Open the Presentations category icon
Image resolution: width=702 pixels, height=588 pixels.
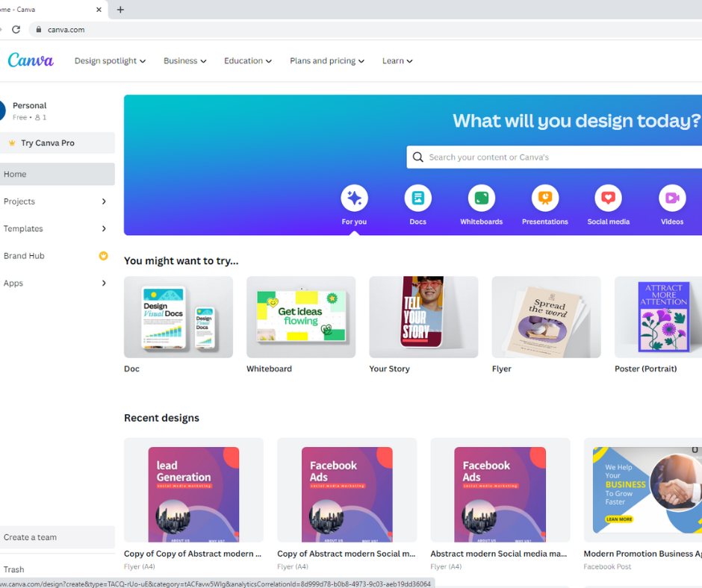(545, 198)
